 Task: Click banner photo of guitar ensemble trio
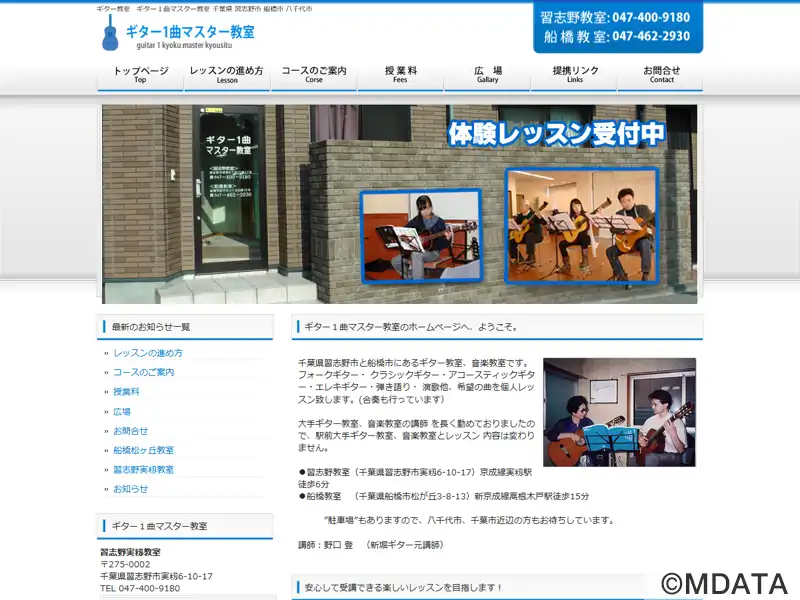tap(582, 226)
